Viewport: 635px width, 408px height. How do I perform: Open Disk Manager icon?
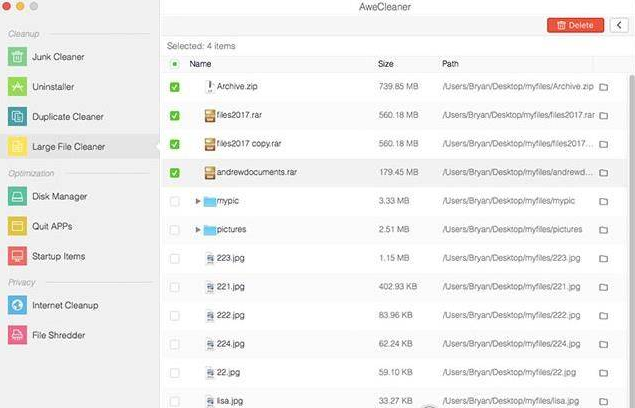[x=17, y=196]
